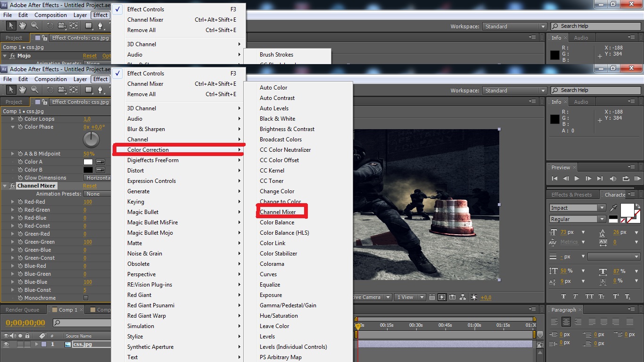Viewport: 644px width, 362px height.
Task: Toggle the fx switch of Mojo effect
Action: (13, 56)
